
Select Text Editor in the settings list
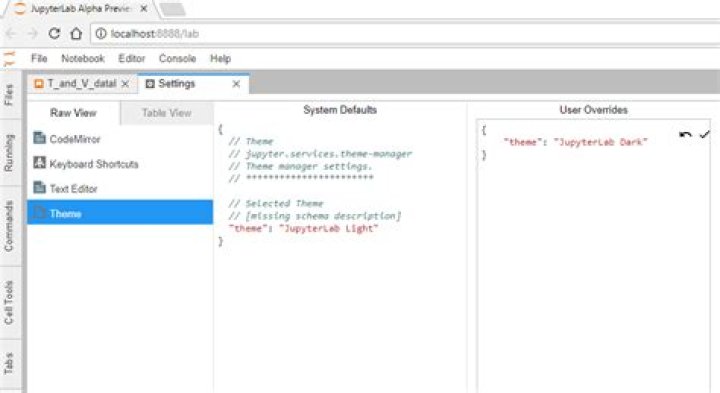pyautogui.click(x=120, y=188)
